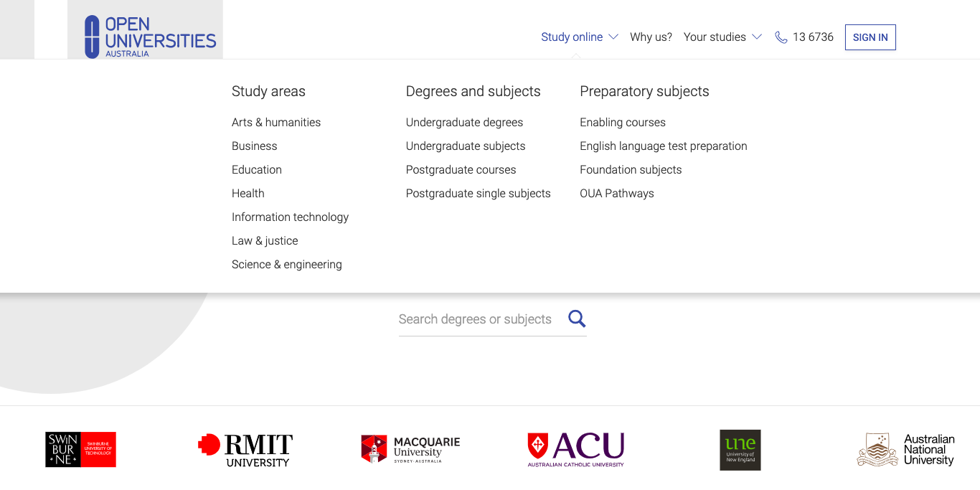Click the magnifying glass search icon
Image resolution: width=980 pixels, height=490 pixels.
coord(577,319)
